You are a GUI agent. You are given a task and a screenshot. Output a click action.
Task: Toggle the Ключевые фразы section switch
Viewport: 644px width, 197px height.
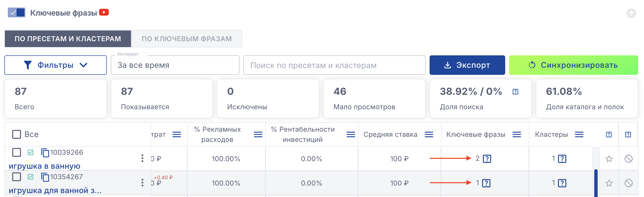(17, 12)
